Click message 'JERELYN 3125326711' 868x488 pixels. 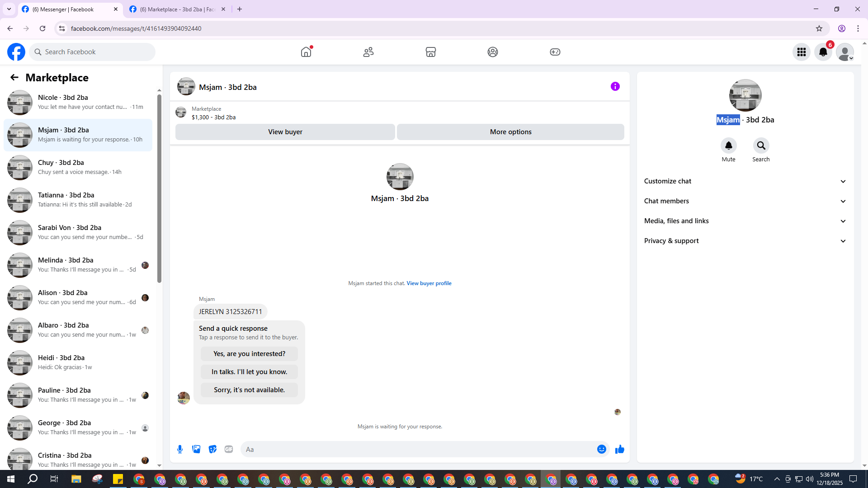(231, 312)
